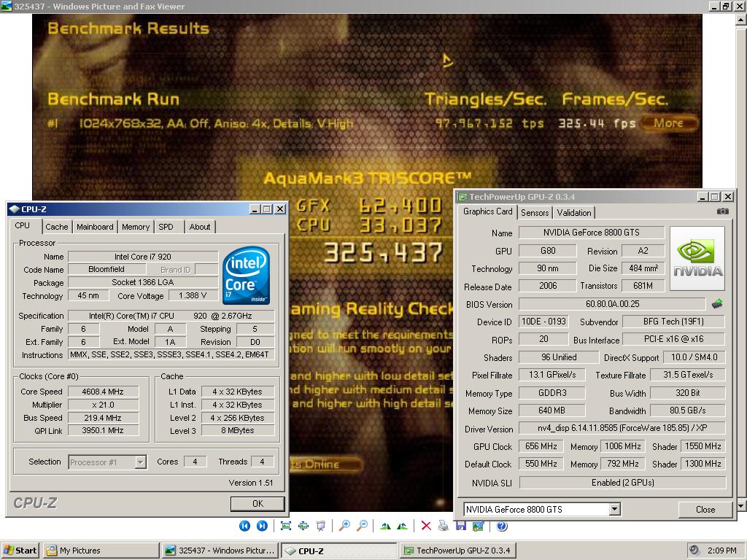Take GPU-Z screenshot with camera icon
Image resolution: width=747 pixels, height=560 pixels.
[723, 211]
